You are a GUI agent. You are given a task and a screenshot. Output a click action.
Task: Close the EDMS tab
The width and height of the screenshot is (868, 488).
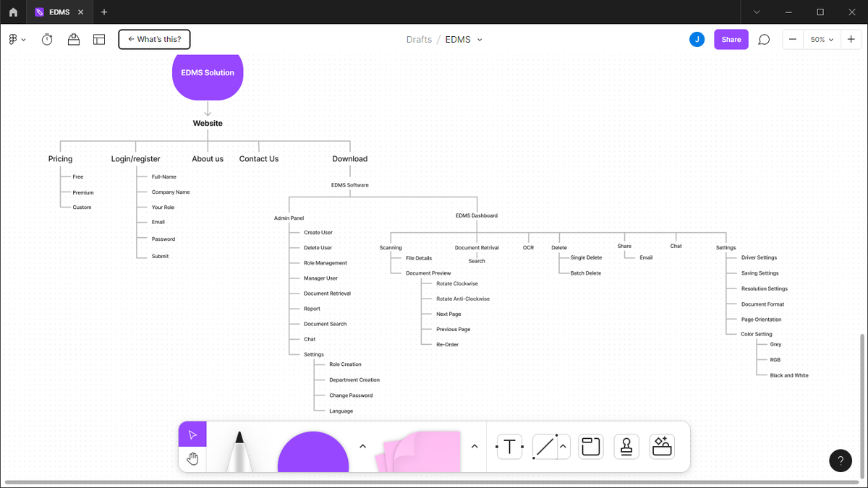(x=81, y=12)
